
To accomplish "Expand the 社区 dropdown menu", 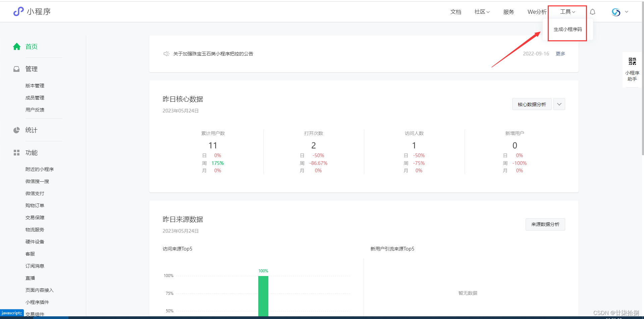I will (482, 12).
